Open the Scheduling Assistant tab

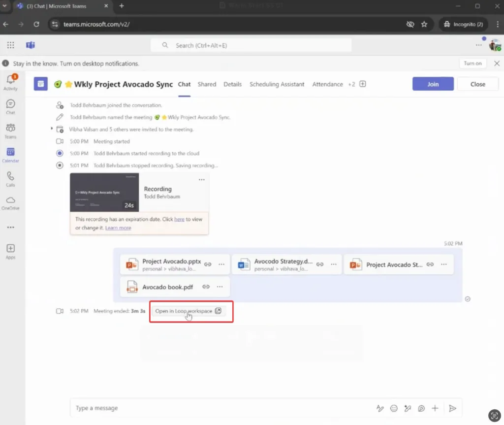pos(277,84)
